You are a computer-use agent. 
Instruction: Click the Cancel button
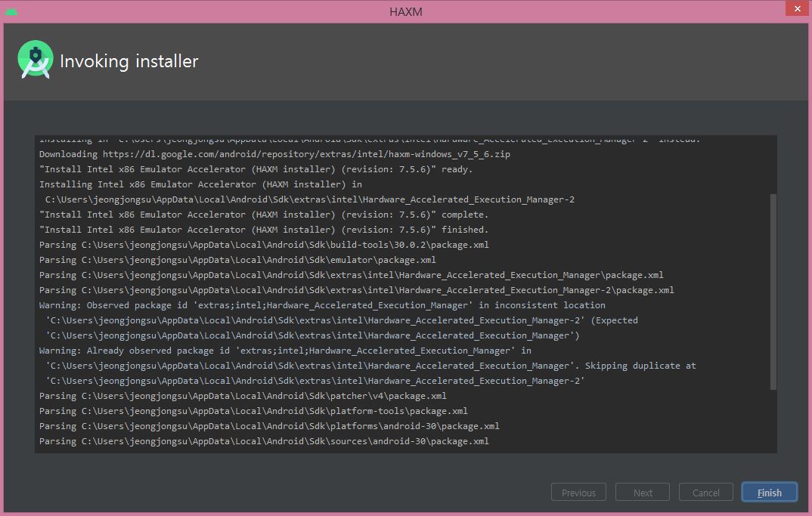point(706,492)
